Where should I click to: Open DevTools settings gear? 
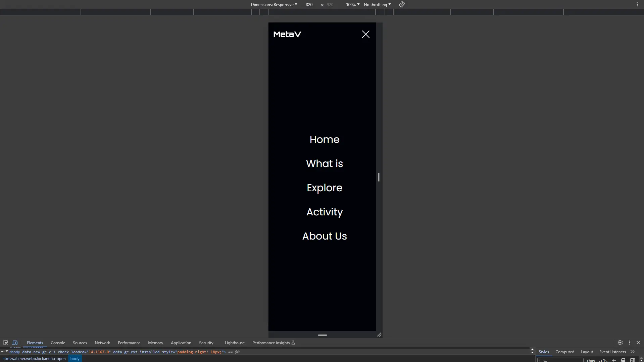coord(620,343)
